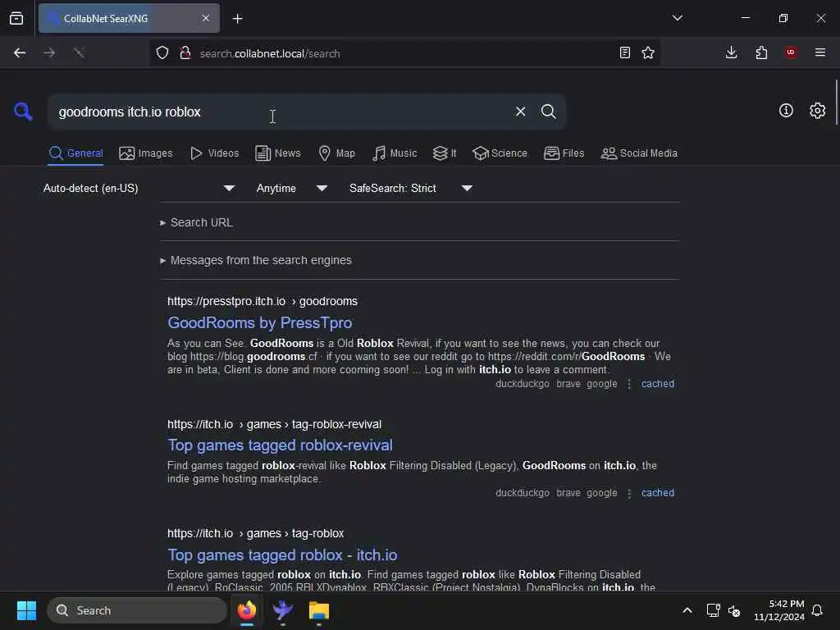Clear the search query with the X icon
The width and height of the screenshot is (840, 630).
[520, 112]
